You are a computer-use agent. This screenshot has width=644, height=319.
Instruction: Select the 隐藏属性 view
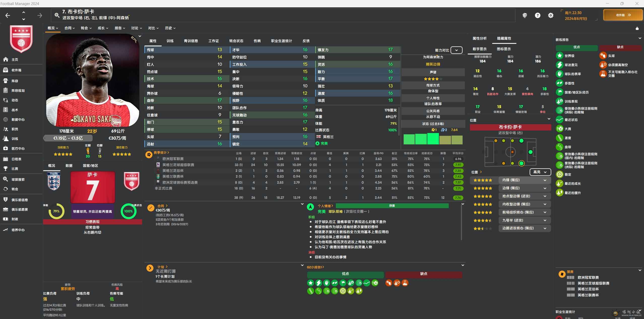pyautogui.click(x=504, y=38)
